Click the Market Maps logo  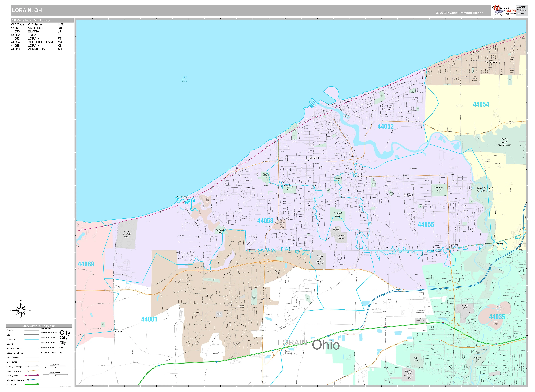504,10
